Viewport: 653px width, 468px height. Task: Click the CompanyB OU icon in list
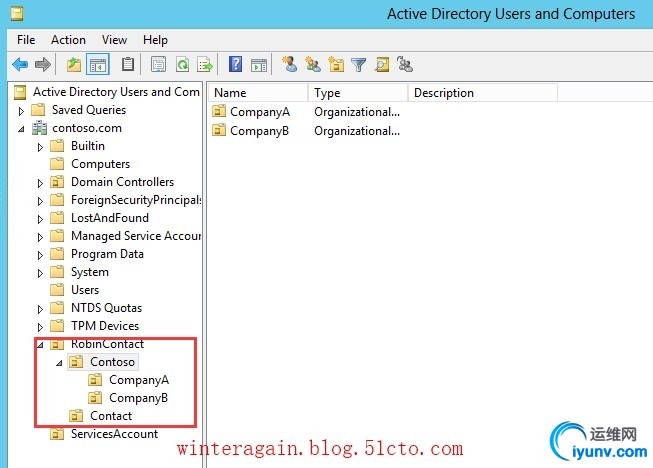point(219,130)
